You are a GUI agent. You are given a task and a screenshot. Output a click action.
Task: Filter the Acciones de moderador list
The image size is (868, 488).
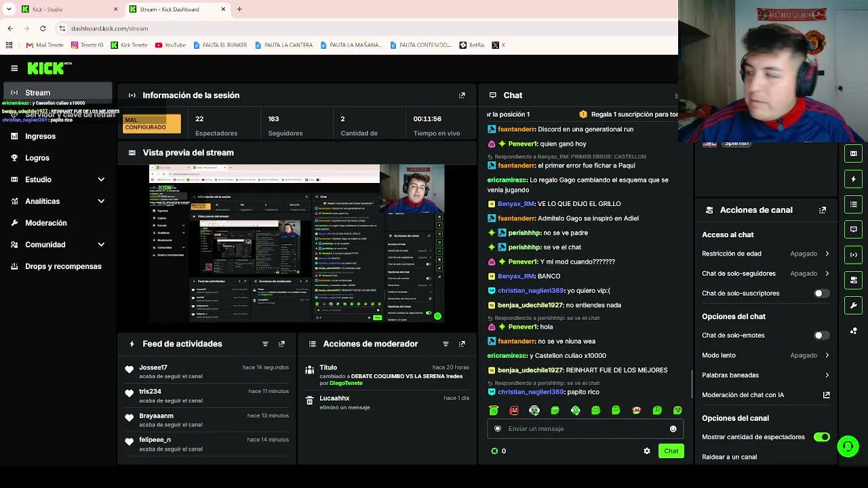click(446, 344)
